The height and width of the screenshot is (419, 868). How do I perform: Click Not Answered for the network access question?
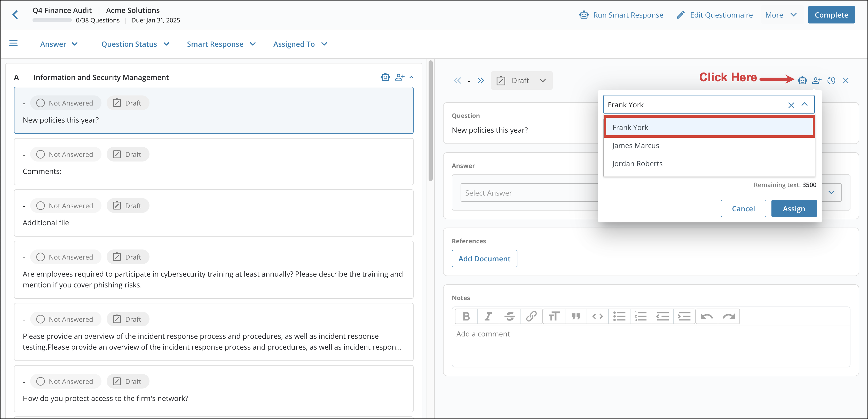(x=65, y=381)
